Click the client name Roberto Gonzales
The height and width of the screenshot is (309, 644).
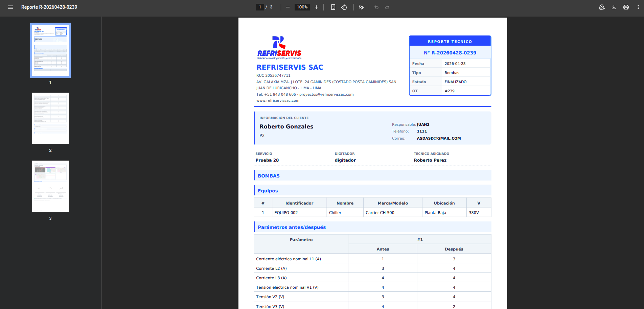tap(286, 126)
